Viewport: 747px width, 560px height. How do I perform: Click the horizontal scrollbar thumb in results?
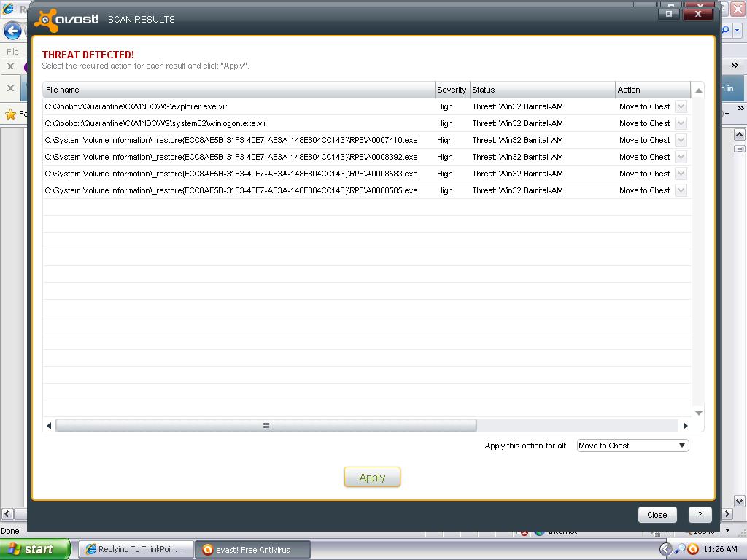(266, 426)
